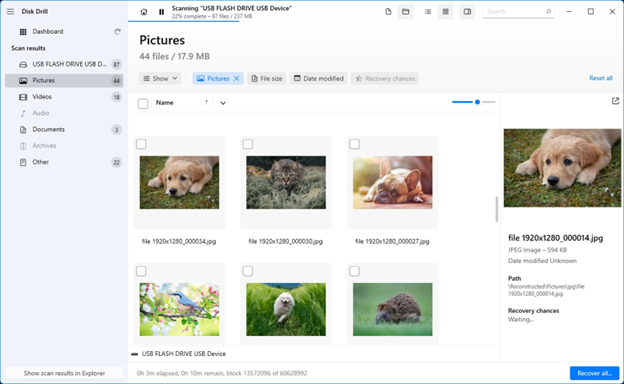Select list view layout icon
Image resolution: width=624 pixels, height=384 pixels.
click(x=428, y=12)
